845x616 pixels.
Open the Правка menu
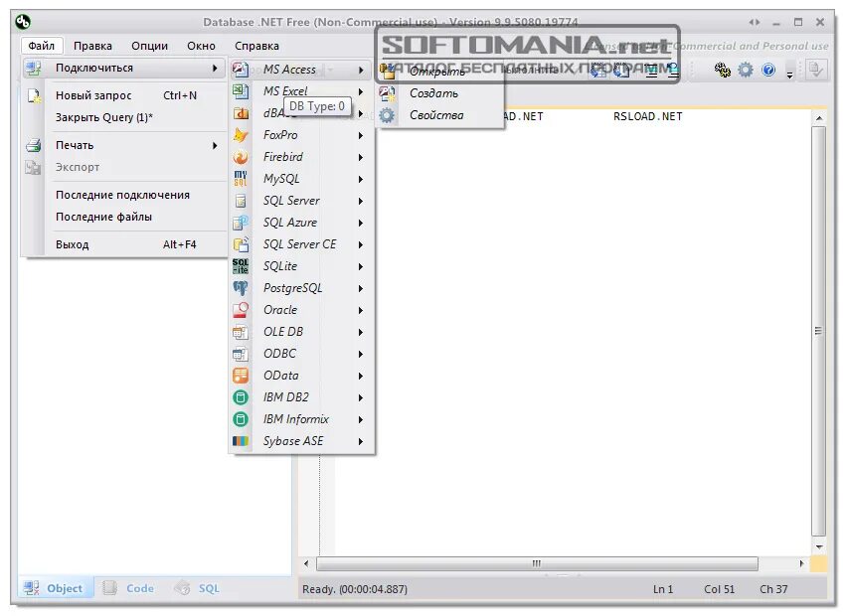(x=92, y=46)
